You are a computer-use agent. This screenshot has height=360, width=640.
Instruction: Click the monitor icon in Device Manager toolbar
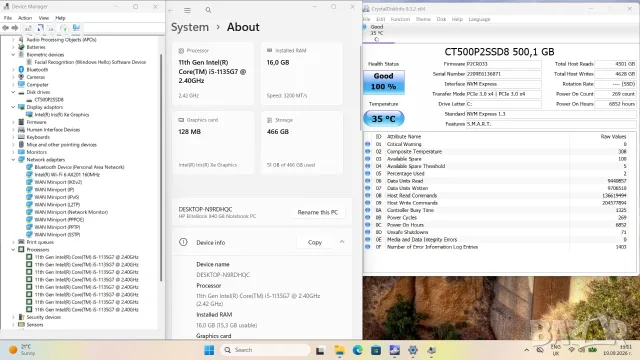click(x=76, y=28)
